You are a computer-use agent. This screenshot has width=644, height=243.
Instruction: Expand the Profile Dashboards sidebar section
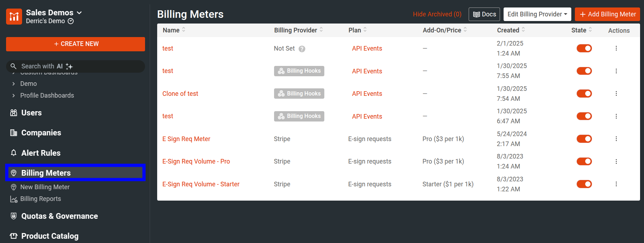[x=47, y=95]
